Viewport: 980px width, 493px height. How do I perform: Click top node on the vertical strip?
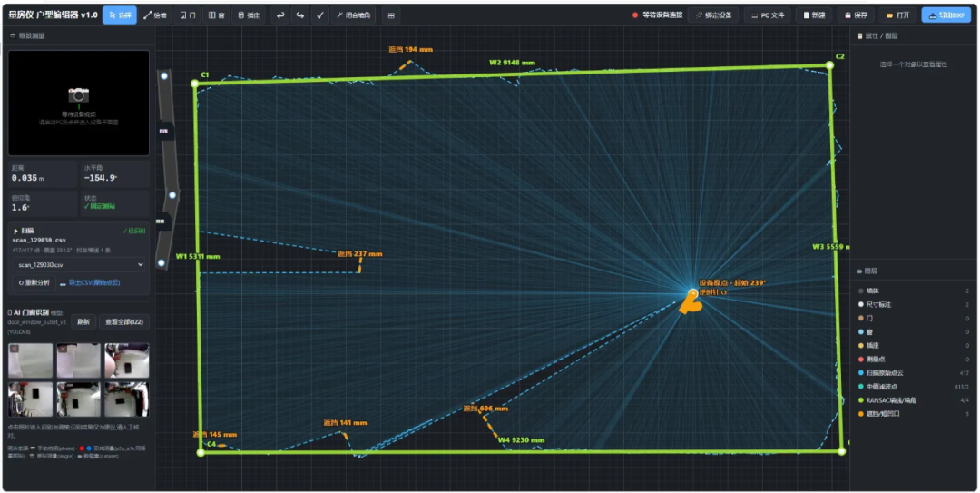pos(164,76)
